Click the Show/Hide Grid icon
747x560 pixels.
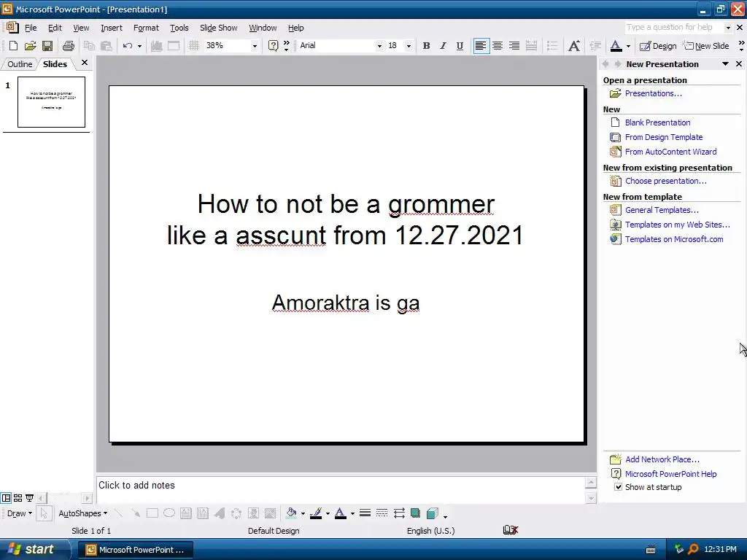(x=193, y=46)
